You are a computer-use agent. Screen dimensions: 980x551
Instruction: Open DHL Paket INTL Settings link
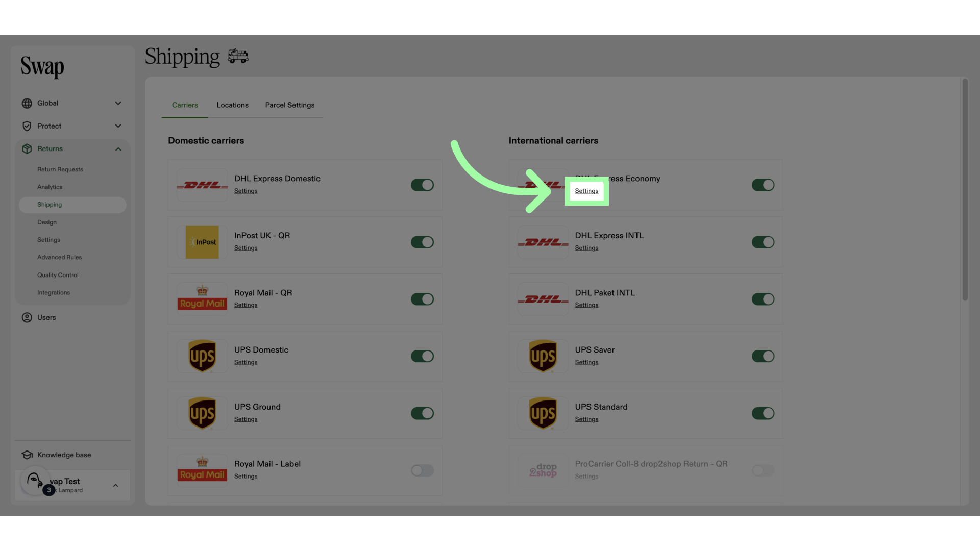pos(586,305)
